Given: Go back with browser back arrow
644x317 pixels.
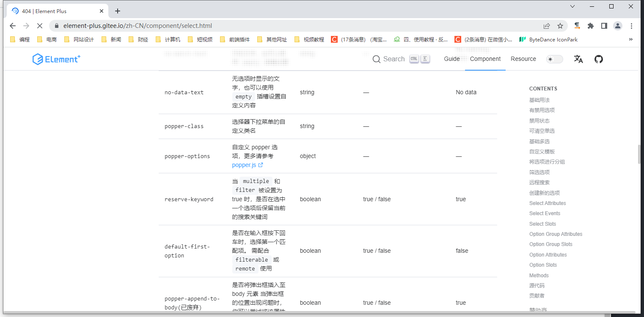Looking at the screenshot, I should tap(13, 26).
